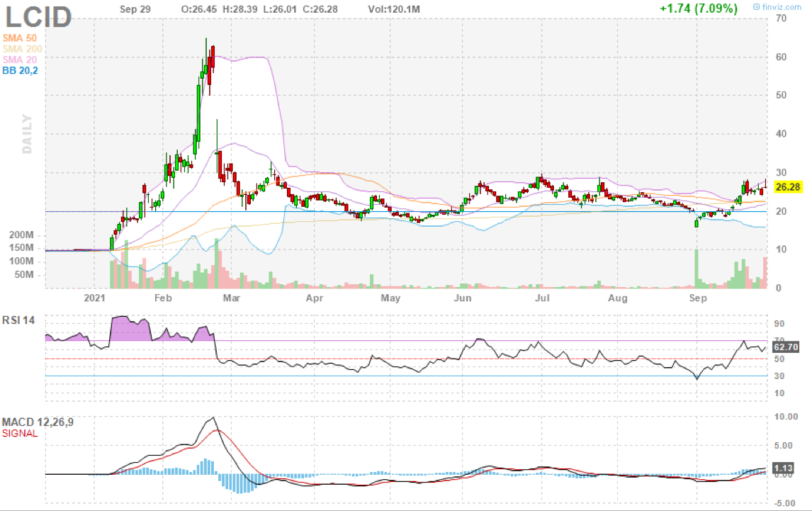Click the RSI value tag 62.70
The image size is (812, 511).
(786, 347)
